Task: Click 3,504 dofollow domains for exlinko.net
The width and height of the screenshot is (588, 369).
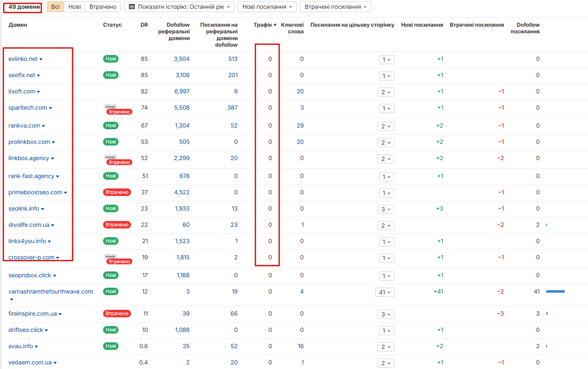Action: click(182, 59)
